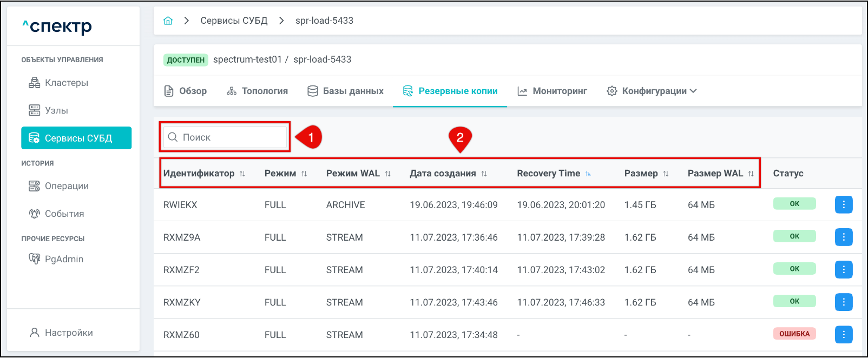Click sort icon next to Дата создания

(x=484, y=174)
